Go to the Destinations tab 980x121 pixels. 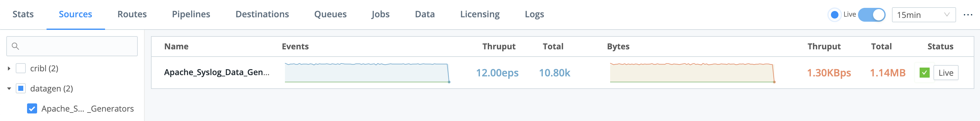click(262, 14)
